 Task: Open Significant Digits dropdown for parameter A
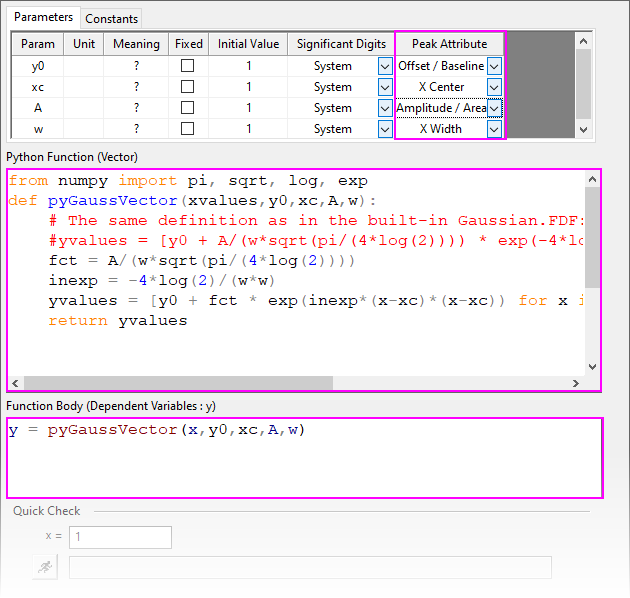point(385,108)
